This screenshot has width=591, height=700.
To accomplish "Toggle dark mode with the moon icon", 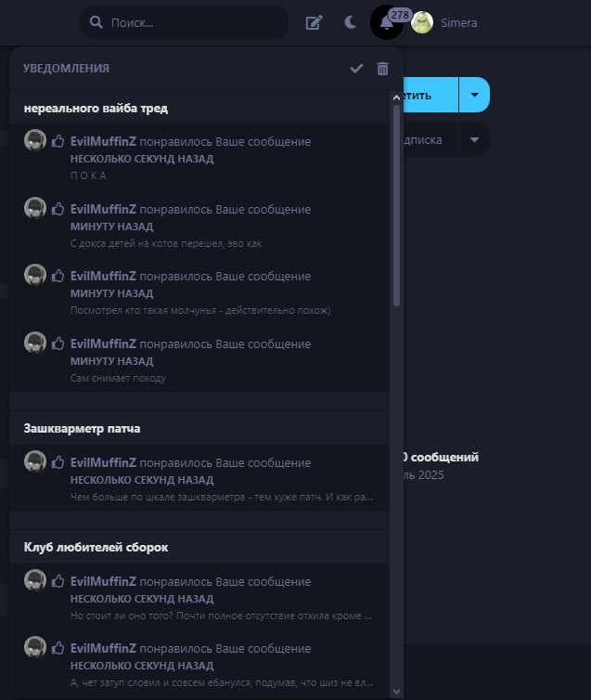I will 351,22.
